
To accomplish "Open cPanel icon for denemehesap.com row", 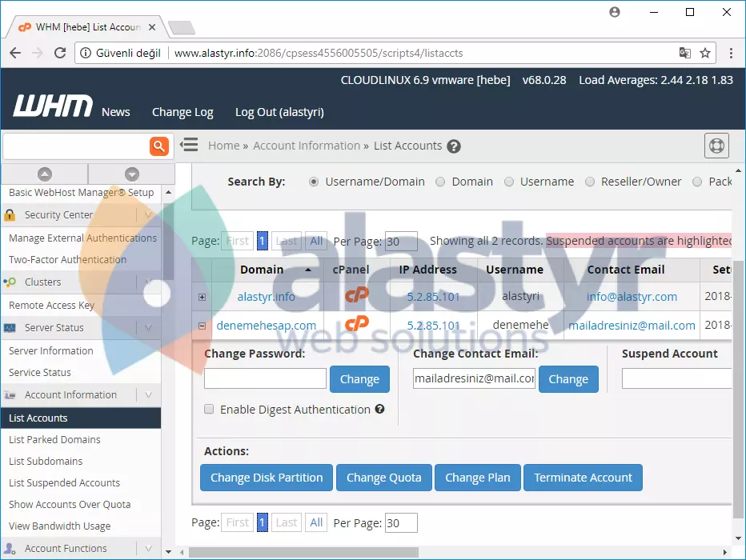I will tap(357, 324).
